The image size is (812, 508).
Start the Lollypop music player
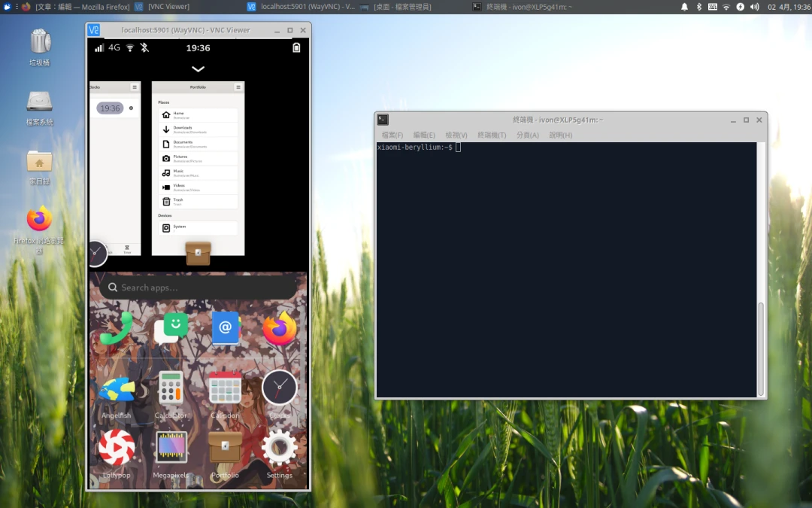pyautogui.click(x=117, y=448)
